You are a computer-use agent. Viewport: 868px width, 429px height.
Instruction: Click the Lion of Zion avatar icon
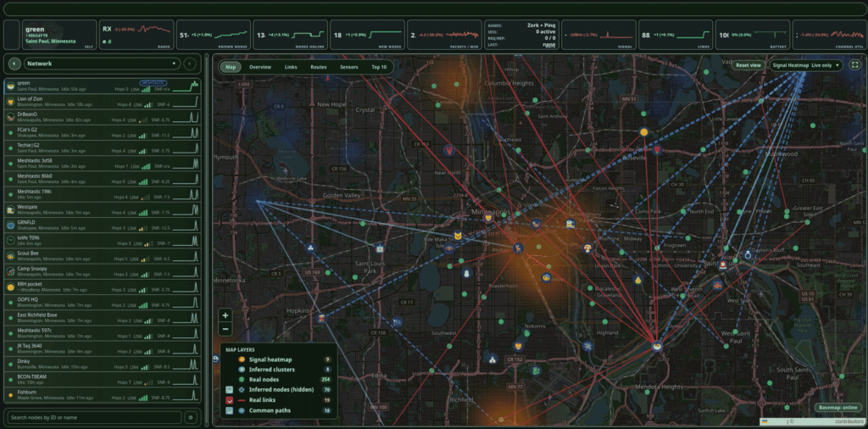(10, 101)
